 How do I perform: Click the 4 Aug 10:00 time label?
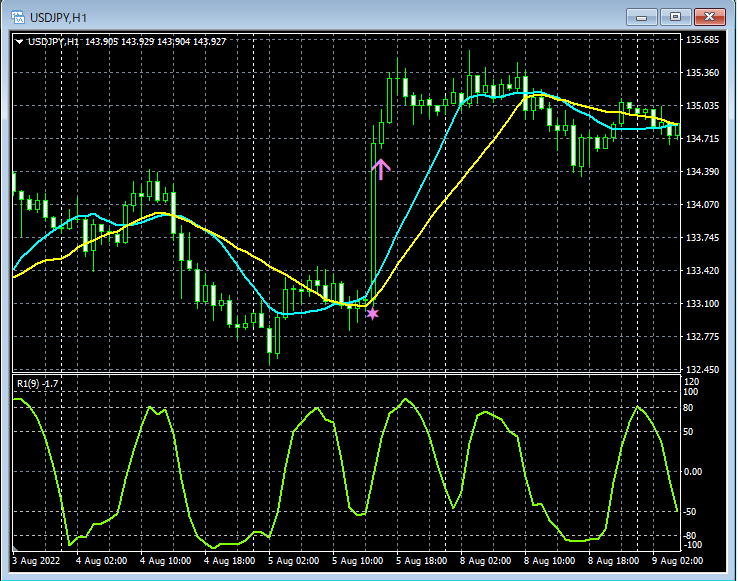[165, 561]
